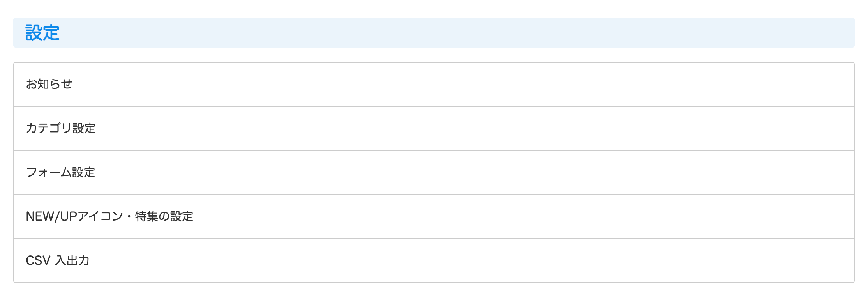Click the last settings row, CSV 入出力
Screen dimensions: 868x299
(58, 260)
